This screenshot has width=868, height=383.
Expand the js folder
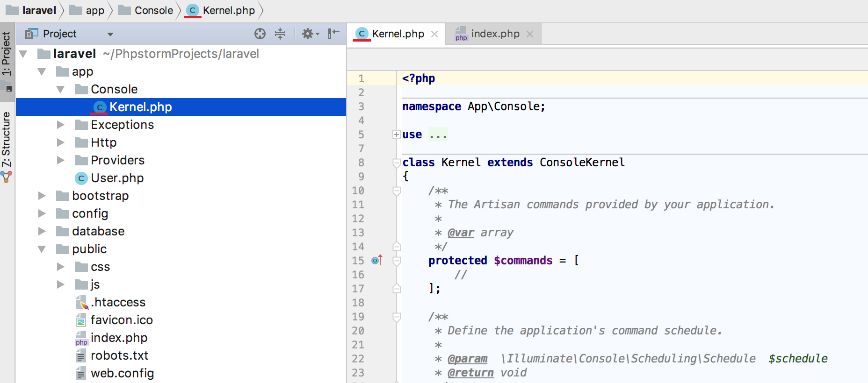60,284
